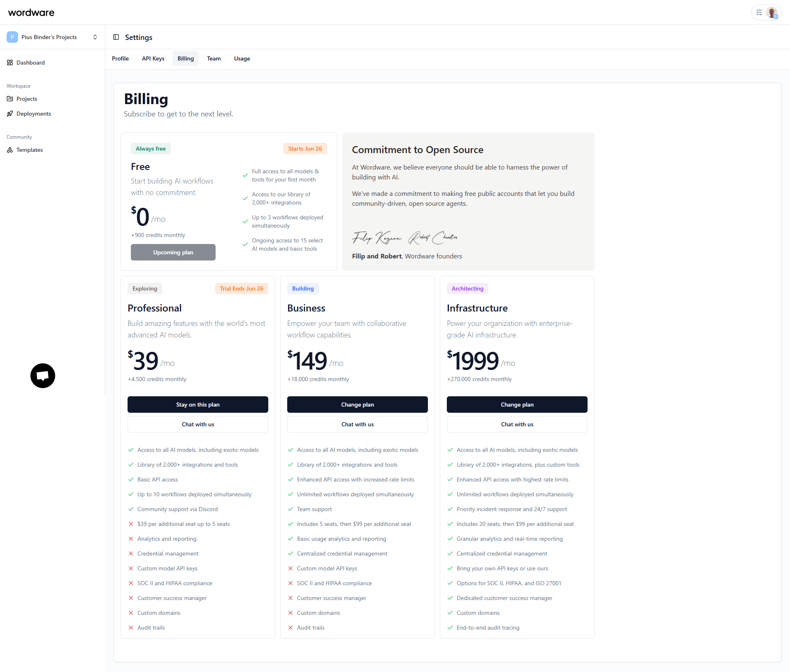Click Priority incident response and 24/7 support
Viewport: 790px width, 672px height.
click(512, 509)
